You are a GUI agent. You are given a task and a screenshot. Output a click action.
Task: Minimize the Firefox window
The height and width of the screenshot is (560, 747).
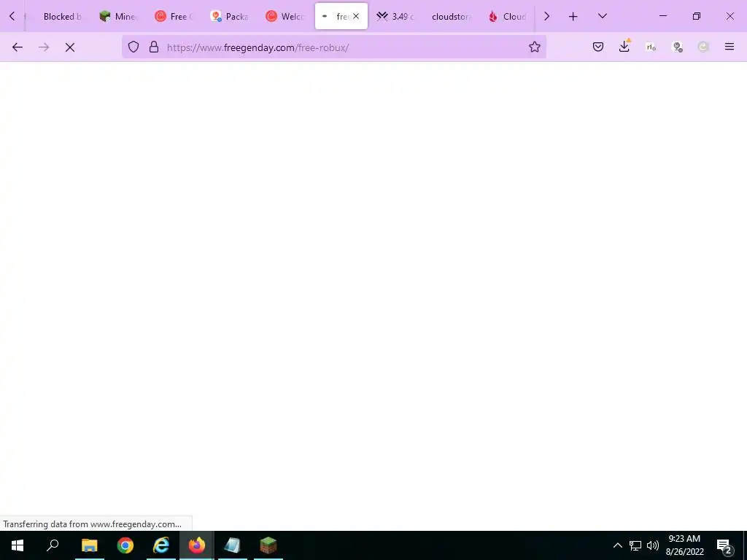[x=662, y=16]
